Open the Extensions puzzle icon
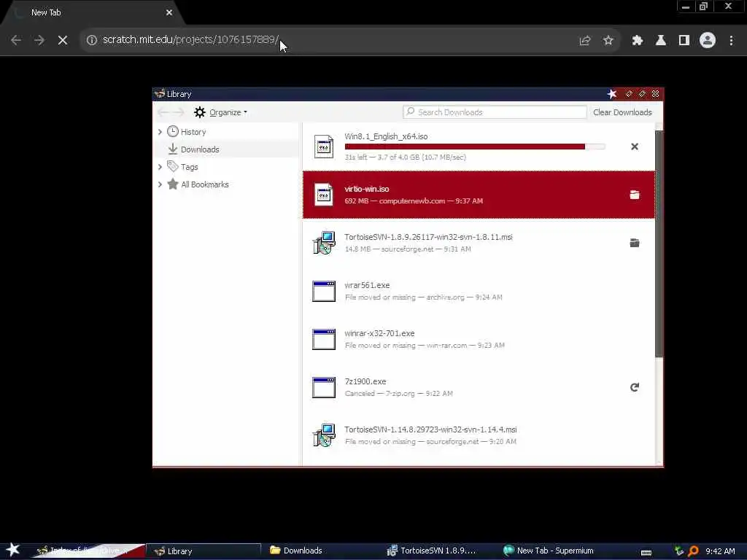The height and width of the screenshot is (560, 747). (637, 41)
